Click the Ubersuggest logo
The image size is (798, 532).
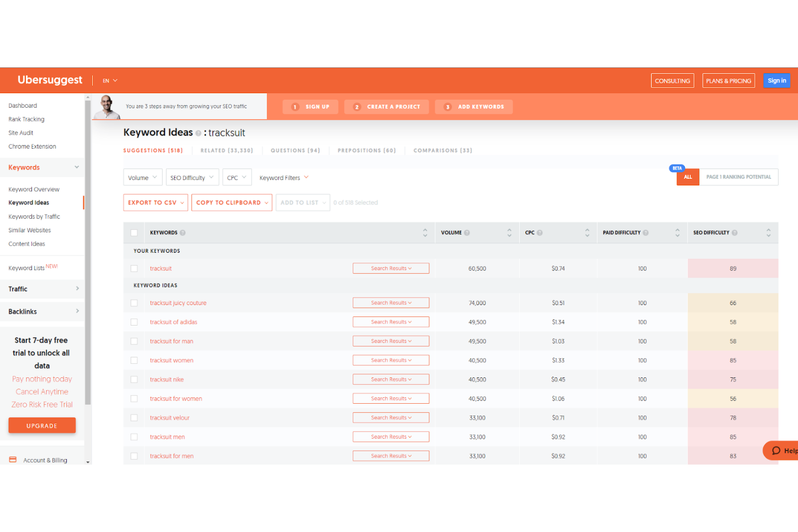click(x=50, y=80)
